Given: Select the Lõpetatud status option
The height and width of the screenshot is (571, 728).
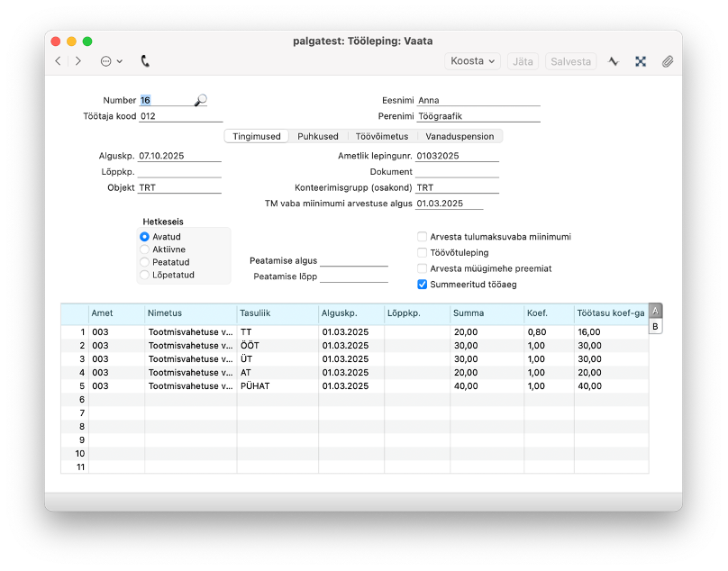Looking at the screenshot, I should coord(144,275).
